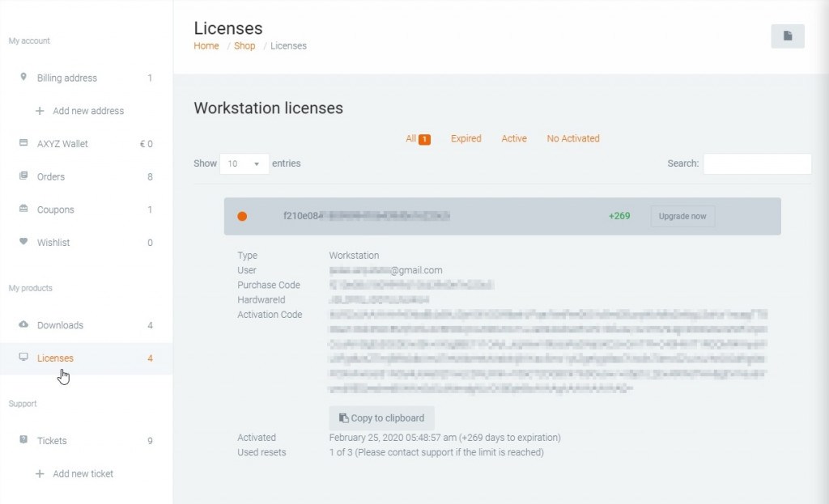Show only Active licenses

pos(513,139)
